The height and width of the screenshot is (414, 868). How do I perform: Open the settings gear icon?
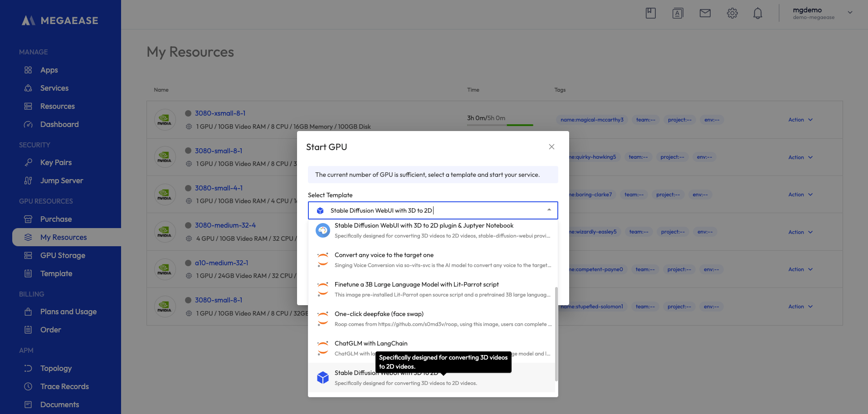click(732, 14)
